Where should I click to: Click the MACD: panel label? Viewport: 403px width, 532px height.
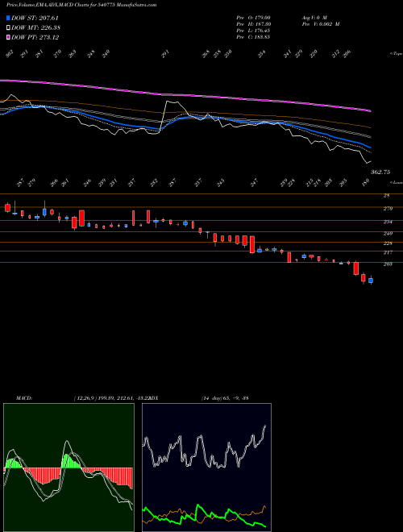tap(24, 398)
